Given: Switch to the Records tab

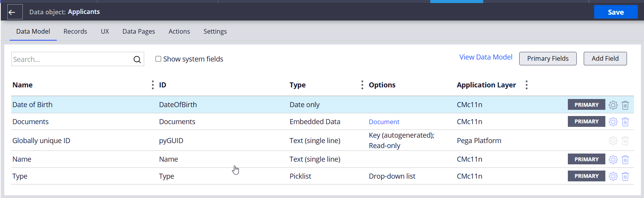Looking at the screenshot, I should tap(75, 31).
